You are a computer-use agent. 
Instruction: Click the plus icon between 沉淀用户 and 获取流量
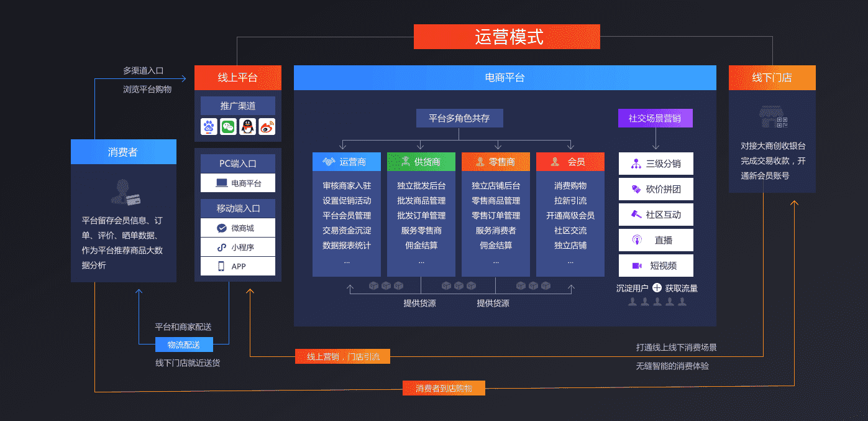[657, 288]
